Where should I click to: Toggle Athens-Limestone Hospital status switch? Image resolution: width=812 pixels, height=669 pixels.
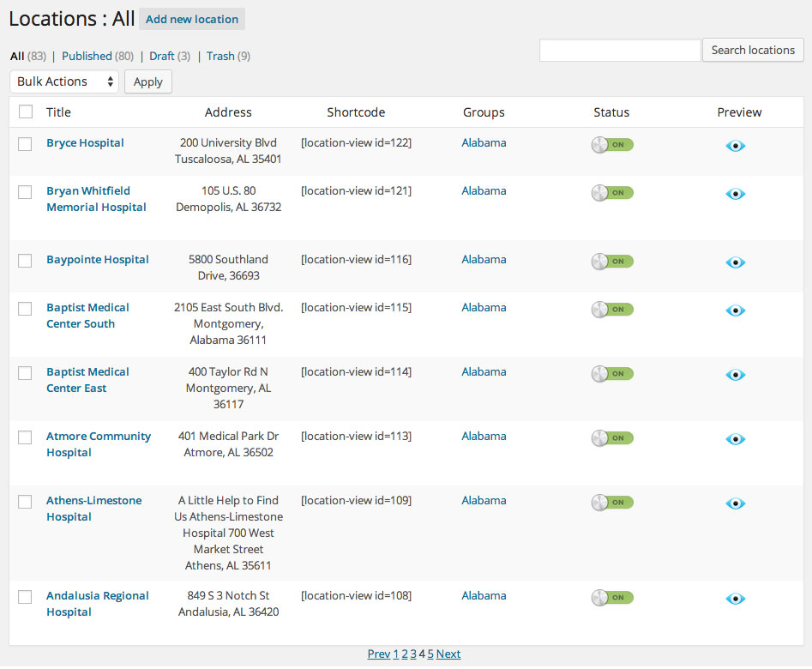612,502
